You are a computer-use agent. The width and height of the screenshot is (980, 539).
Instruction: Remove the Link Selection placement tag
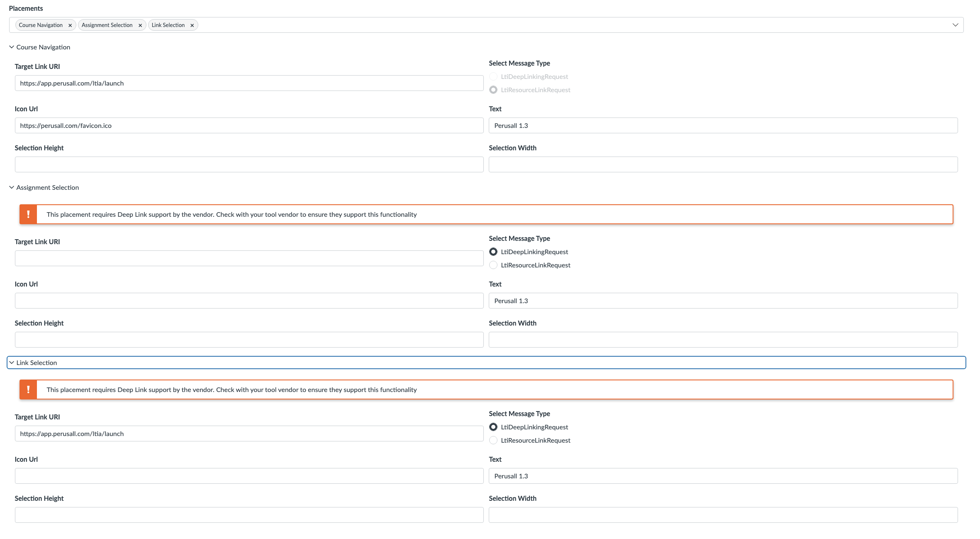192,25
